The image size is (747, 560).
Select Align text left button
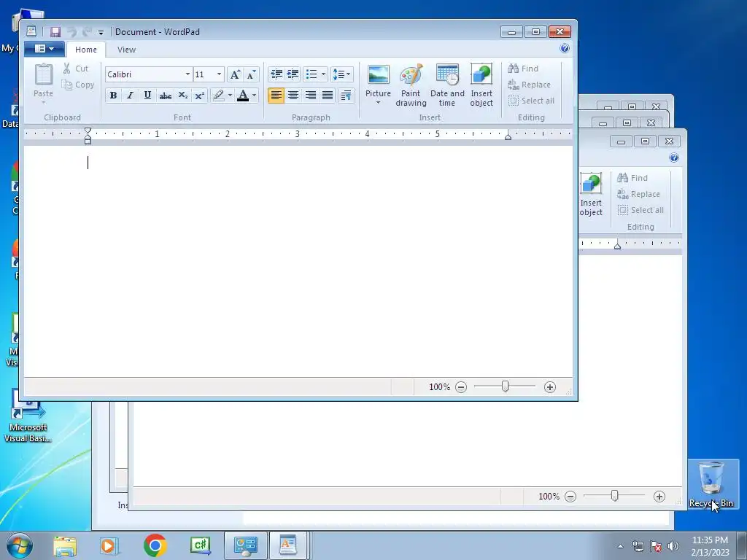coord(276,96)
